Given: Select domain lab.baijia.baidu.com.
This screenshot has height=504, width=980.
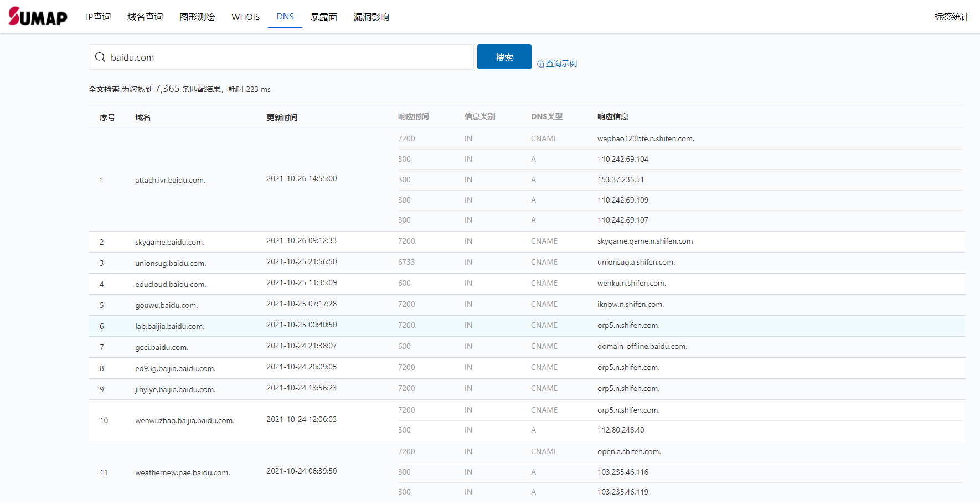Looking at the screenshot, I should click(170, 327).
